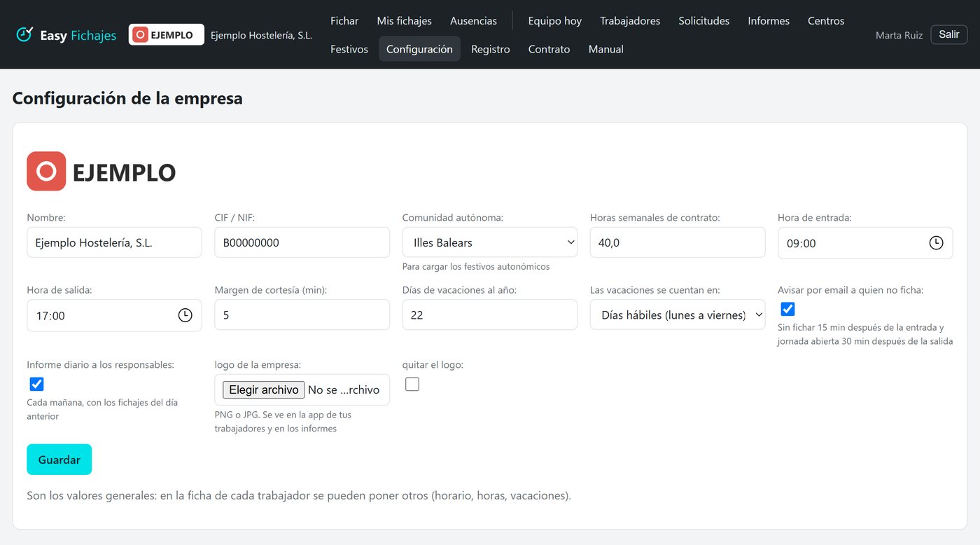Click the Días de vacaciones al año field
This screenshot has height=545, width=980.
tap(490, 315)
